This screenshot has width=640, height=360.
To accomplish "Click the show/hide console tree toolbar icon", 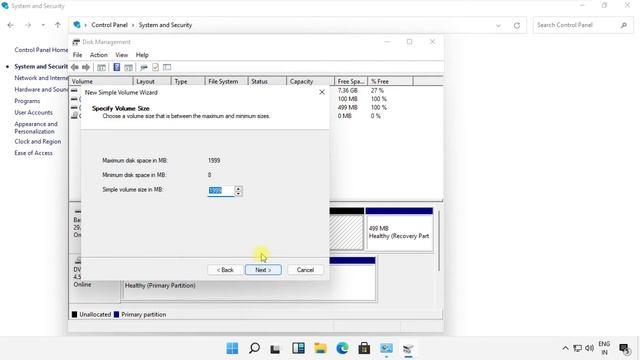I will pyautogui.click(x=102, y=67).
